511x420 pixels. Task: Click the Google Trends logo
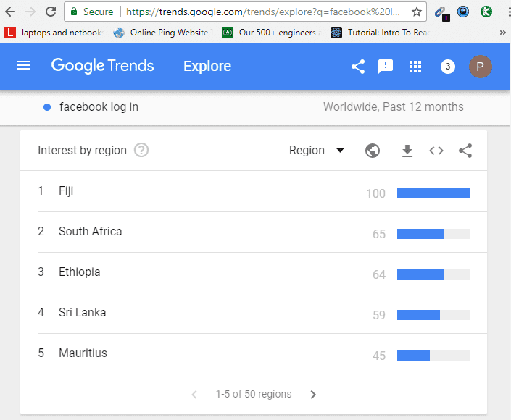tap(102, 66)
